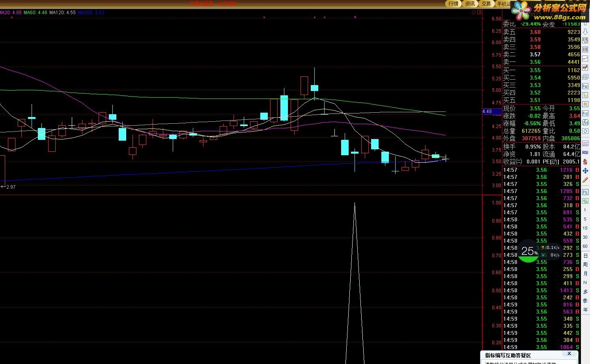Click the 卖五 3.60 order row
The height and width of the screenshot is (364, 590).
541,32
